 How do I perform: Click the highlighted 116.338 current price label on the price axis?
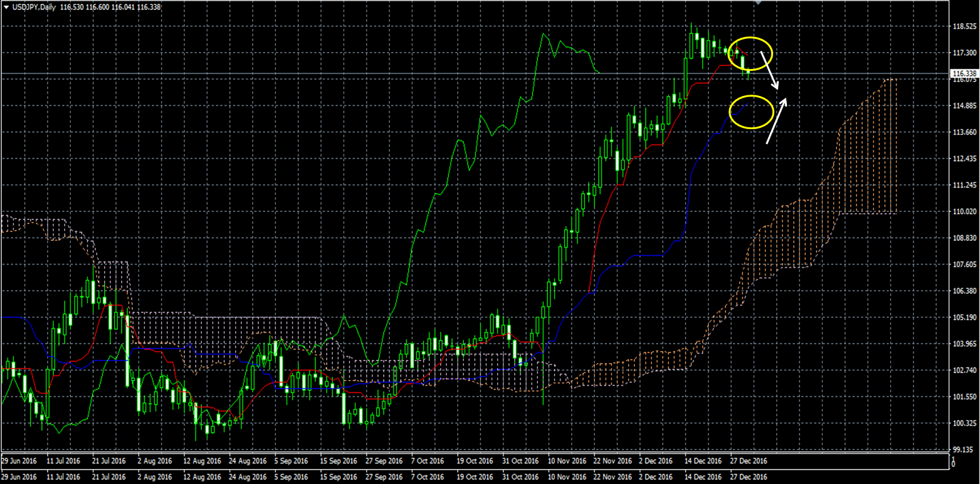point(964,73)
